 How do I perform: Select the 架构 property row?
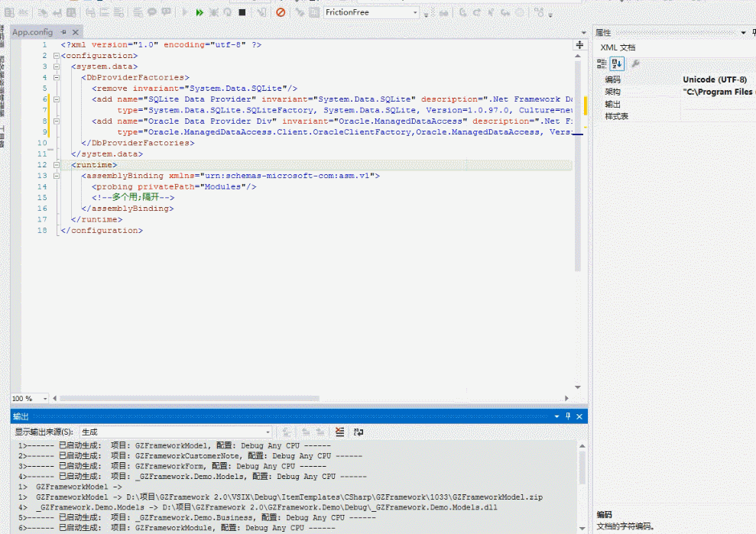pyautogui.click(x=677, y=92)
